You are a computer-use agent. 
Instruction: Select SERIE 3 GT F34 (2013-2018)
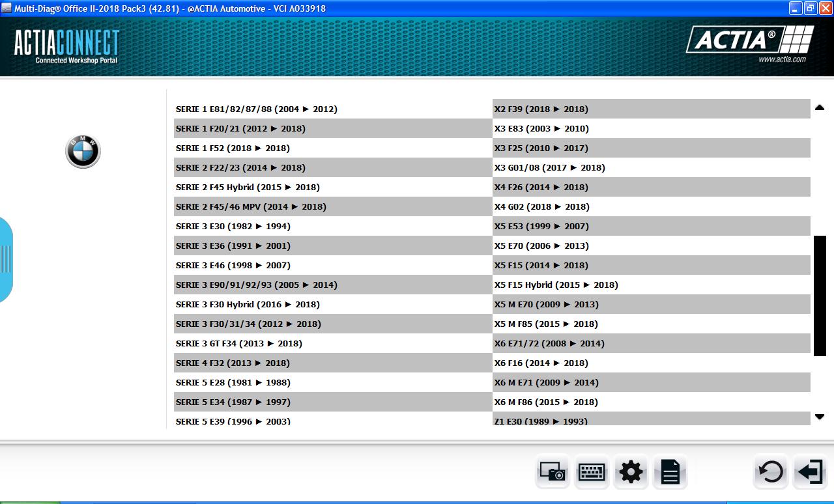(x=333, y=343)
